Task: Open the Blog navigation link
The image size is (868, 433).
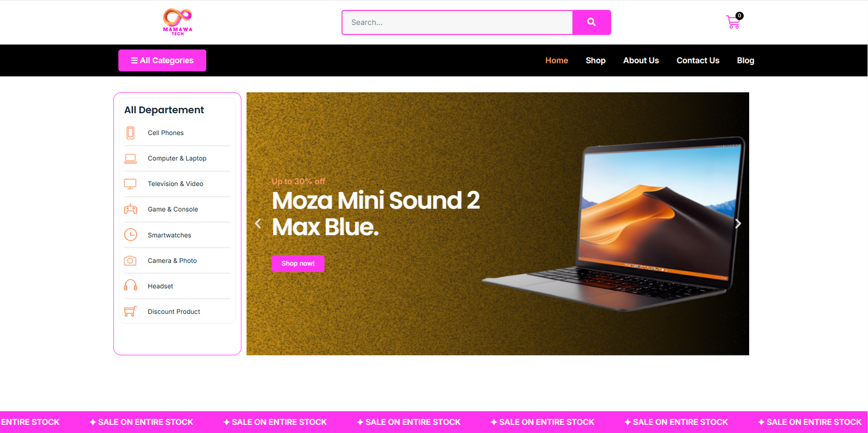Action: pyautogui.click(x=745, y=60)
